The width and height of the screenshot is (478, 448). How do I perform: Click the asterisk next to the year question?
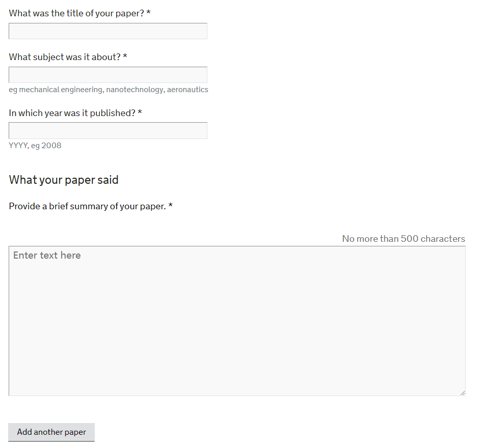(140, 112)
